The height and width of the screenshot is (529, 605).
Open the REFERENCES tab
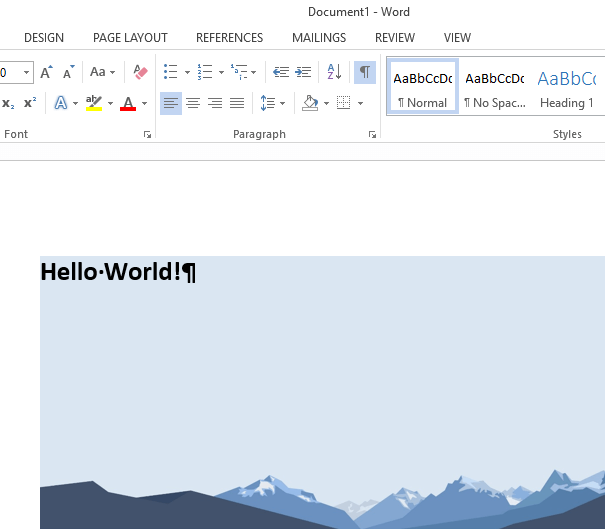pyautogui.click(x=230, y=38)
